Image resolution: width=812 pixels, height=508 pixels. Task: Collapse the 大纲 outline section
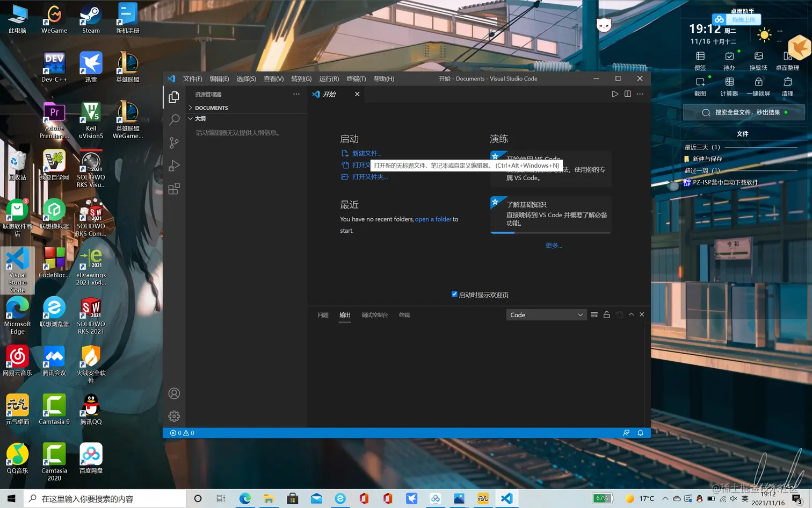248,119
